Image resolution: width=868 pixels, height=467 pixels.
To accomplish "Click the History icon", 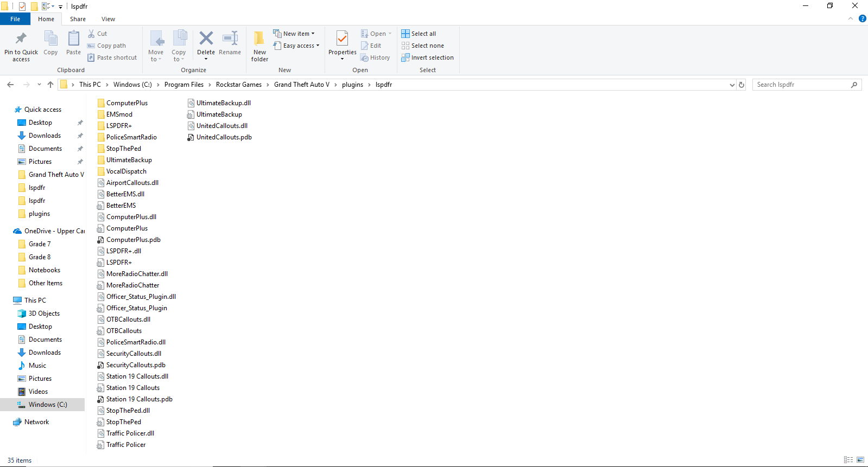I will pos(365,57).
